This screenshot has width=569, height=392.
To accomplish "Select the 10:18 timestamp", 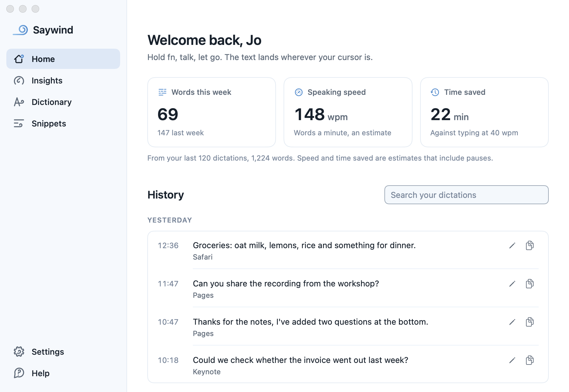I will (168, 360).
